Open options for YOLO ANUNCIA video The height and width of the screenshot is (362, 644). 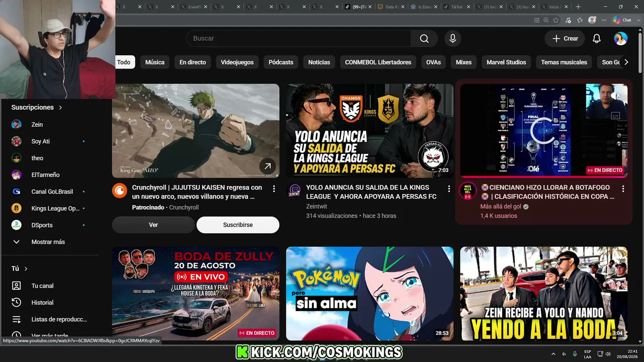tap(449, 189)
